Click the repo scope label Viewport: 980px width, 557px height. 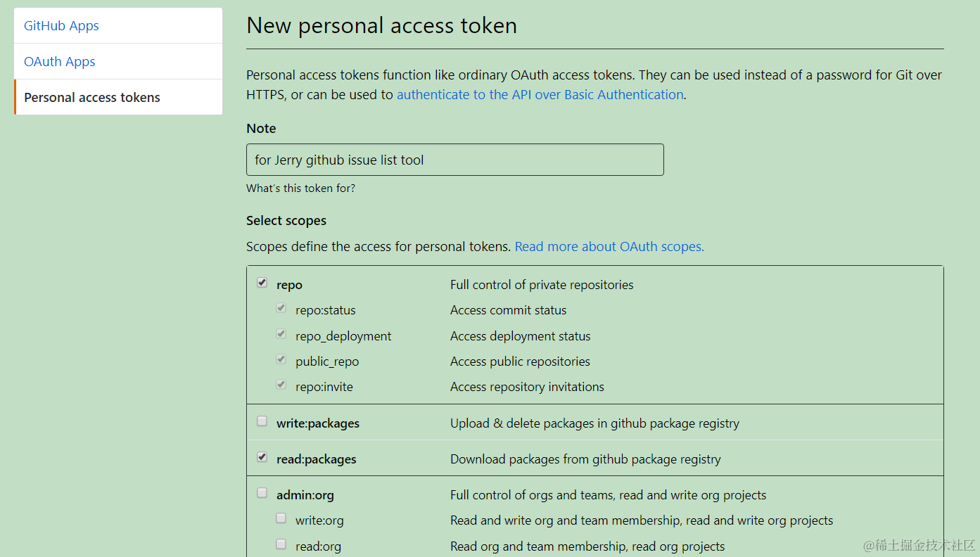pyautogui.click(x=289, y=285)
